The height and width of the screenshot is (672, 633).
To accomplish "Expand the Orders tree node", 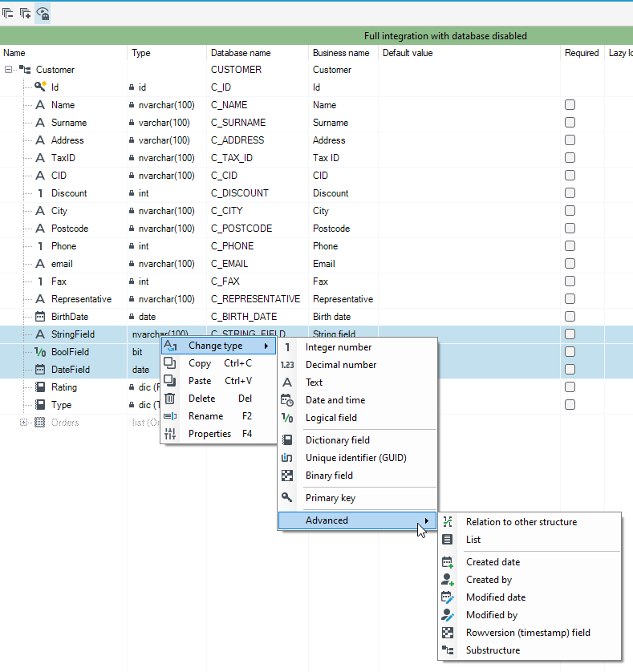I will point(23,422).
